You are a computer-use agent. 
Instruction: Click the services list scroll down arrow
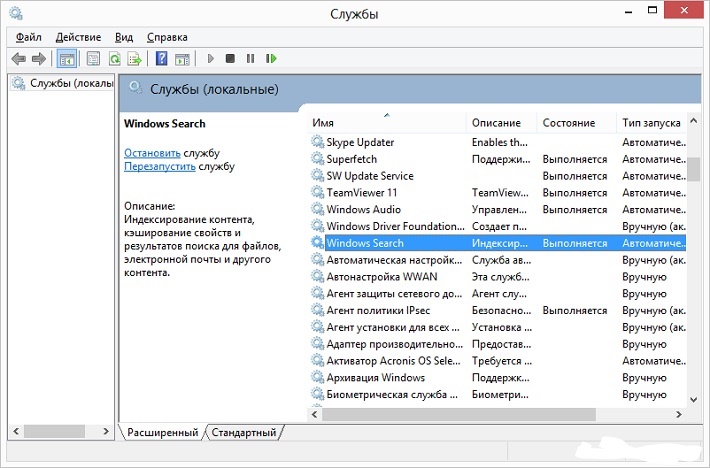point(693,399)
